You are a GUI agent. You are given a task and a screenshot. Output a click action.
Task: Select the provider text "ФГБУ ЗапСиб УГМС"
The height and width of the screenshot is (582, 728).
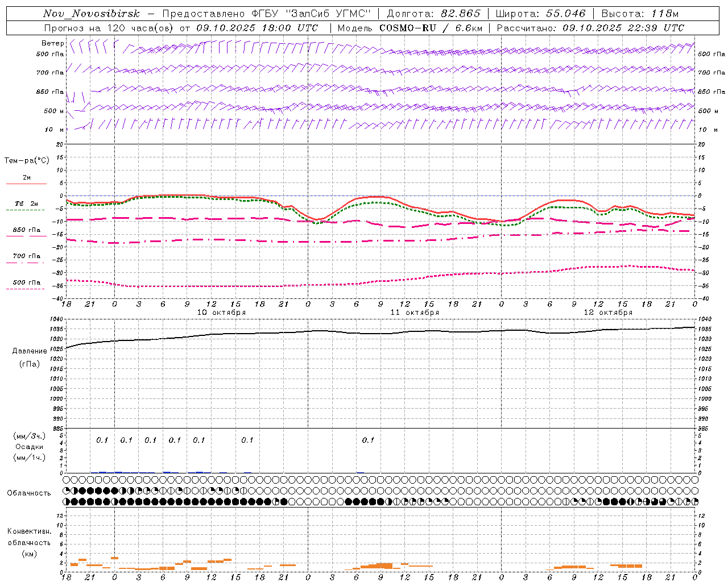310,14
